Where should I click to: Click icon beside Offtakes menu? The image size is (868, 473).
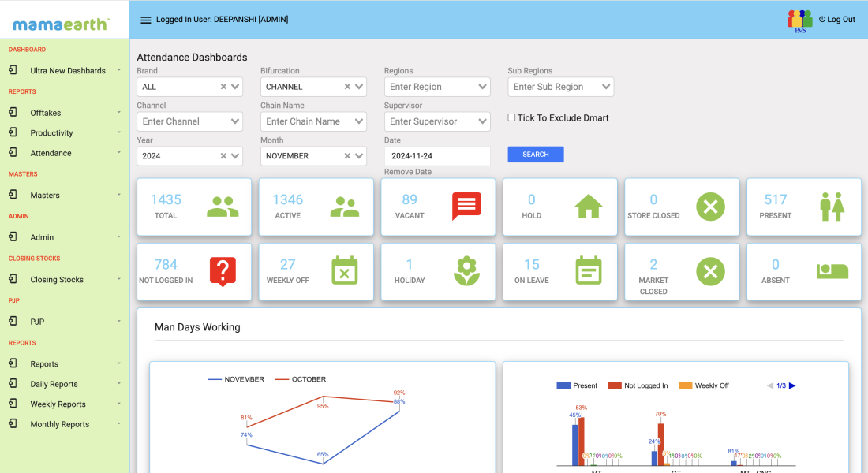point(13,112)
